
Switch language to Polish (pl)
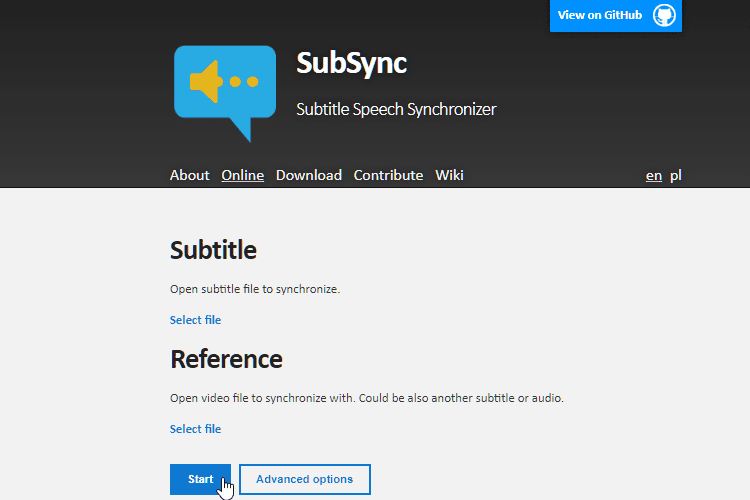click(x=676, y=176)
